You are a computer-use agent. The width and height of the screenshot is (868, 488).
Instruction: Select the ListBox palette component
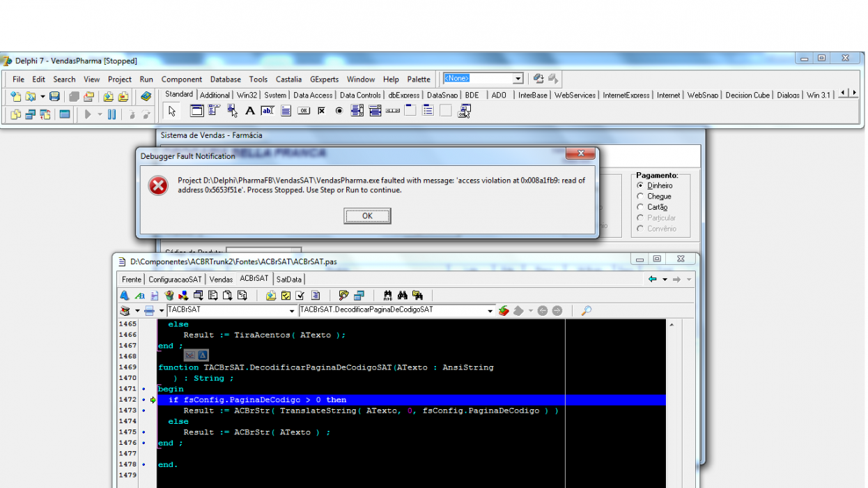coord(357,110)
